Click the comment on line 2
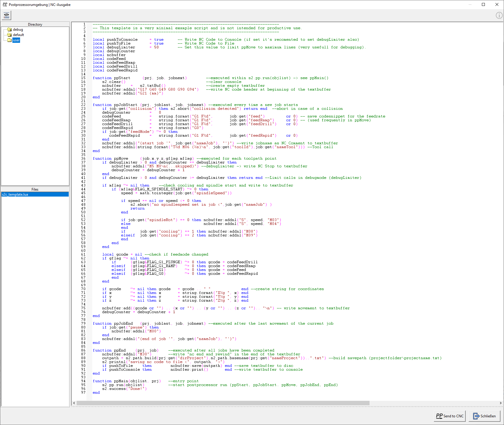Image resolution: width=504 pixels, height=425 pixels. click(198, 28)
